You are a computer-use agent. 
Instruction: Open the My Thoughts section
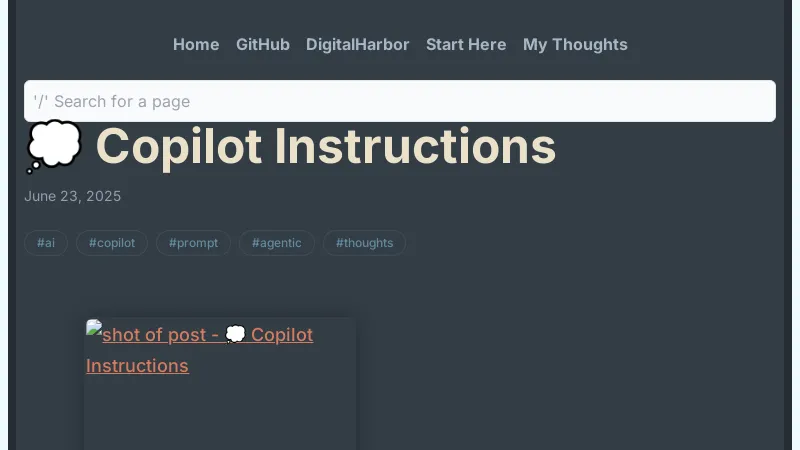(575, 44)
